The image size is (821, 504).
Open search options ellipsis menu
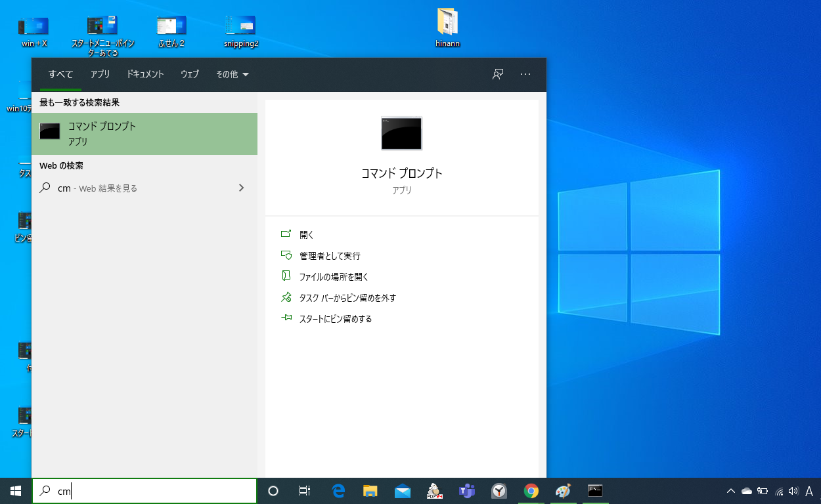click(x=525, y=74)
